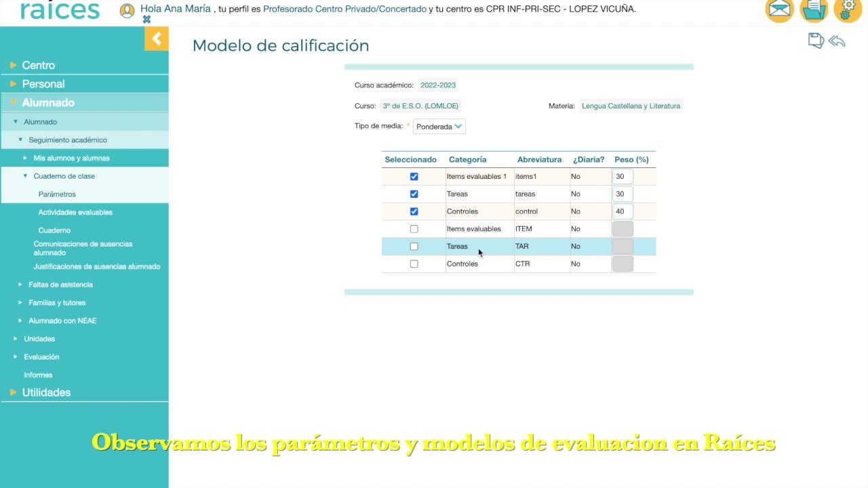
Task: Click the Peso field for the tareas row
Action: [x=623, y=194]
